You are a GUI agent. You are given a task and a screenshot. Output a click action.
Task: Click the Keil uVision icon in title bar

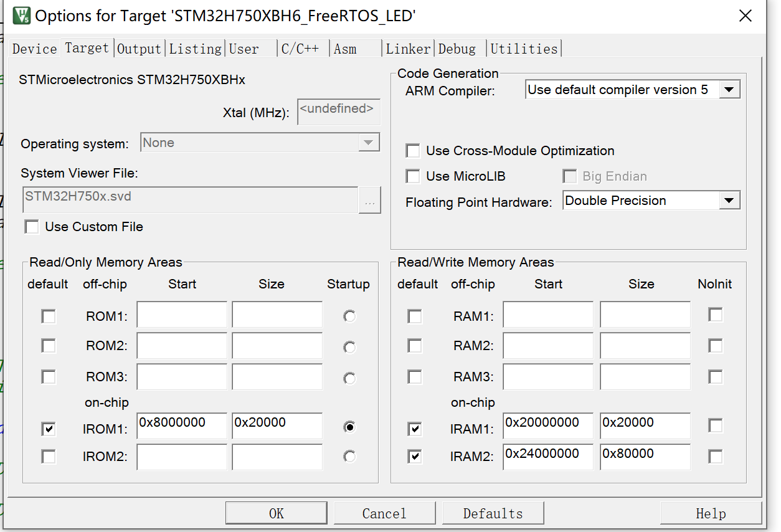[x=22, y=15]
